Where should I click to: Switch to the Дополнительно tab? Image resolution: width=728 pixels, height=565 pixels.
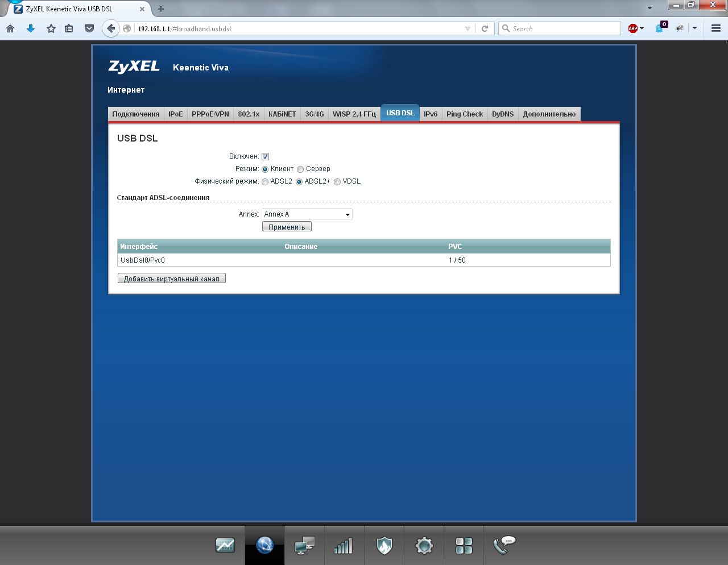pos(549,114)
